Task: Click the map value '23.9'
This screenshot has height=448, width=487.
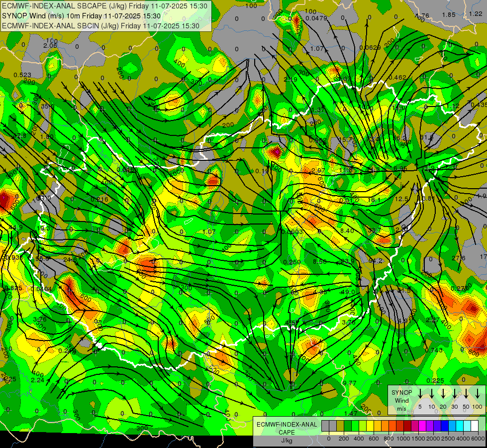Action: tap(347, 261)
